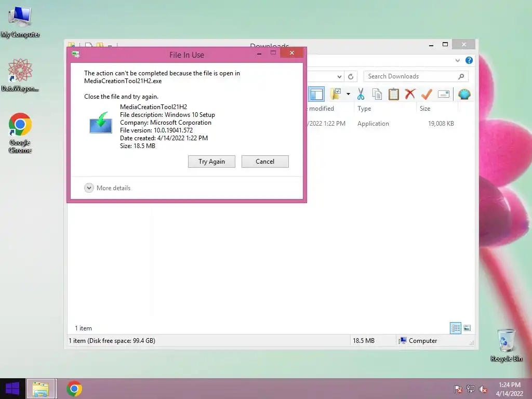Image resolution: width=532 pixels, height=399 pixels.
Task: Click the MediaCreationTool21H2 setup icon in dialog
Action: [101, 123]
